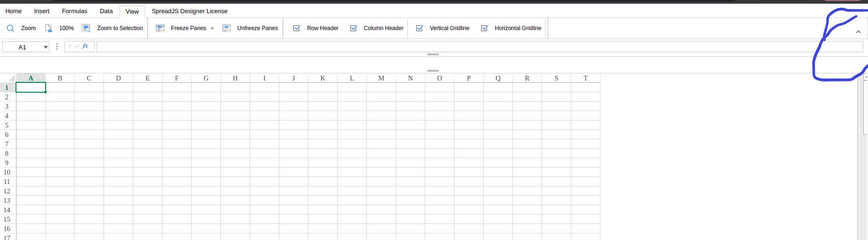Open the SpreadJS Designer License tab
The image size is (868, 240).
click(189, 11)
